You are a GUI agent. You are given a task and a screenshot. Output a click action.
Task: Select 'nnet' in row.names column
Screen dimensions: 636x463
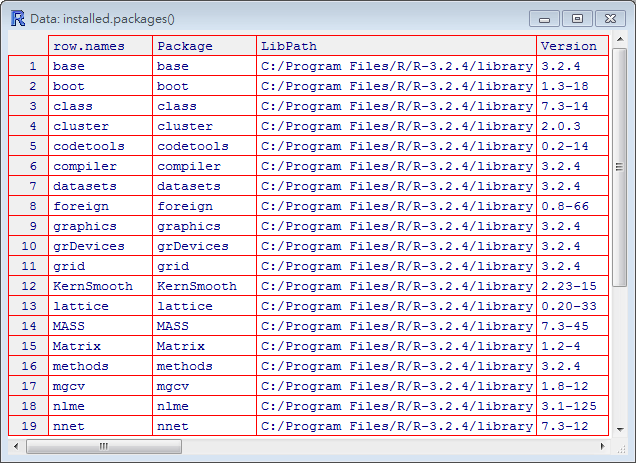(x=101, y=426)
